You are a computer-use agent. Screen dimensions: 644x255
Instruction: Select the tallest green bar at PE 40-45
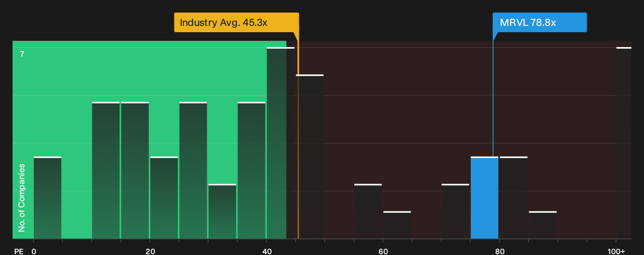coord(280,143)
